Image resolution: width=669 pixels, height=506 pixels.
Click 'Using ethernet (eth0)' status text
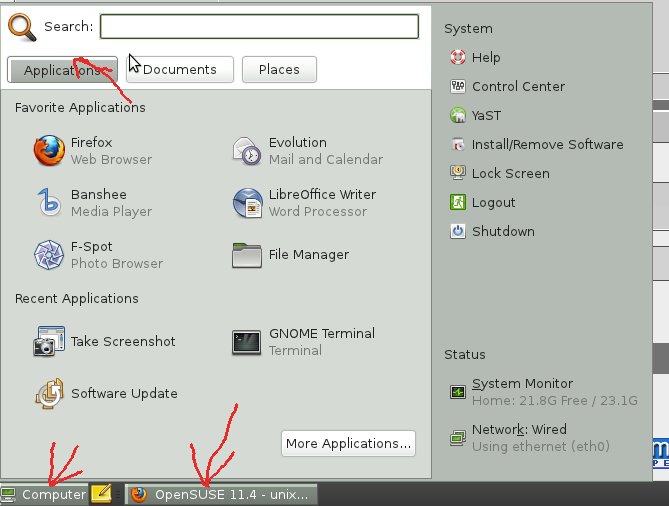pyautogui.click(x=541, y=446)
